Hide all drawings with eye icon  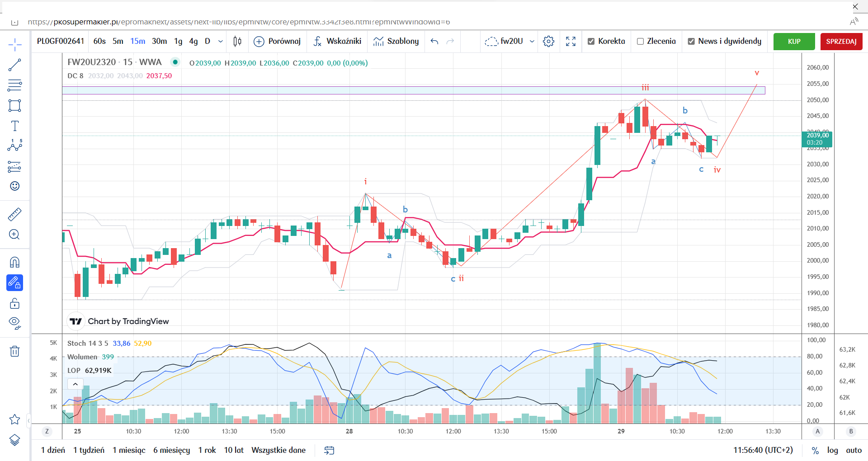point(14,323)
